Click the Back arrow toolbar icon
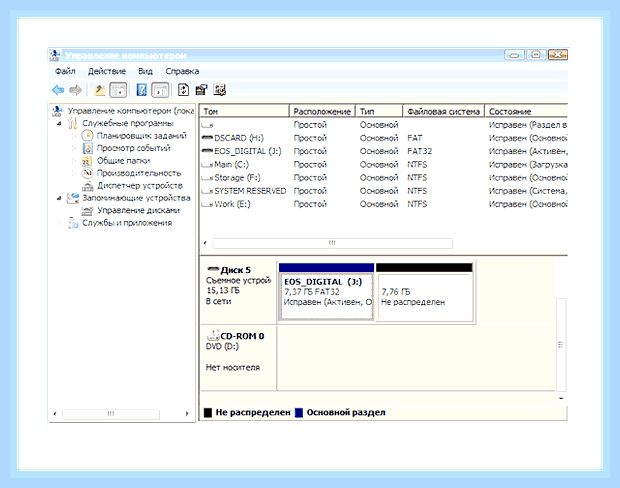Viewport: 620px width, 488px height. click(58, 90)
